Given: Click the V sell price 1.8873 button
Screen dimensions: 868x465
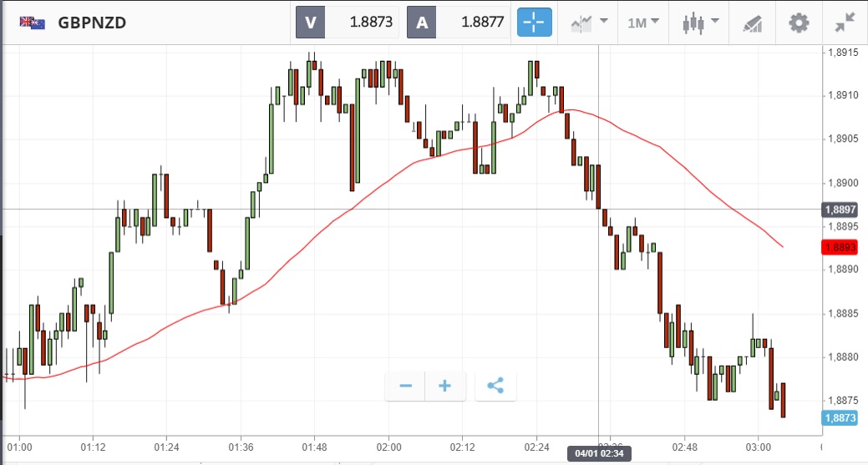Looking at the screenshot, I should pyautogui.click(x=348, y=23).
